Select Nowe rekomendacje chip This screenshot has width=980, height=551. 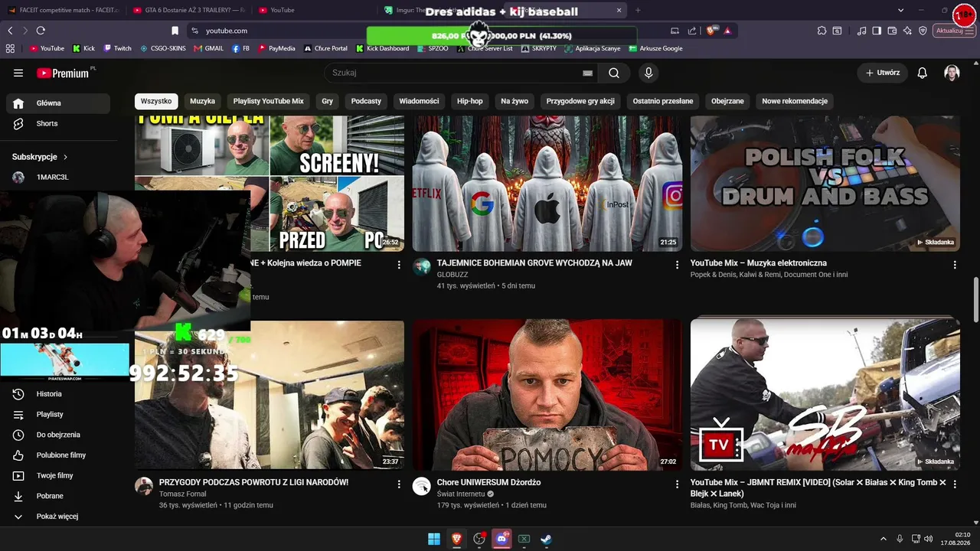[x=795, y=101]
